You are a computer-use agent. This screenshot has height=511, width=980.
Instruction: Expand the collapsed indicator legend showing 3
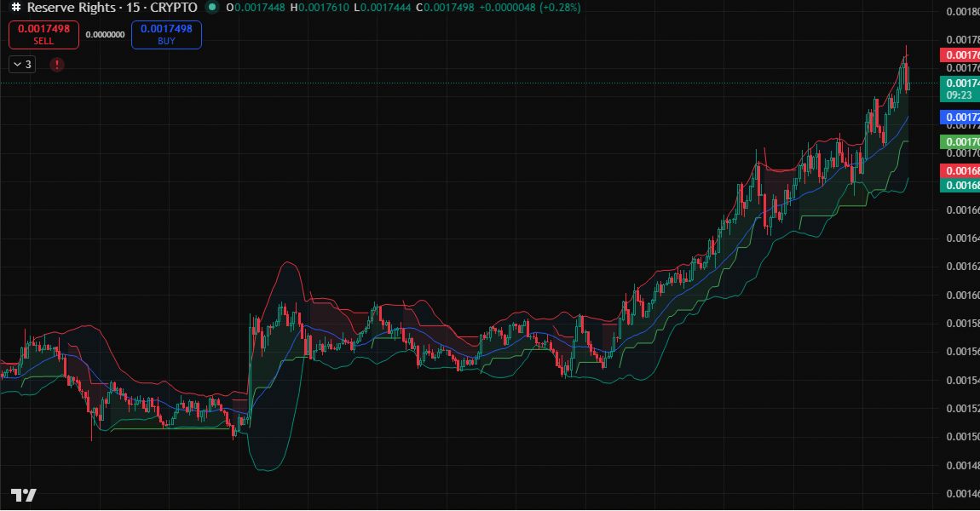[22, 65]
